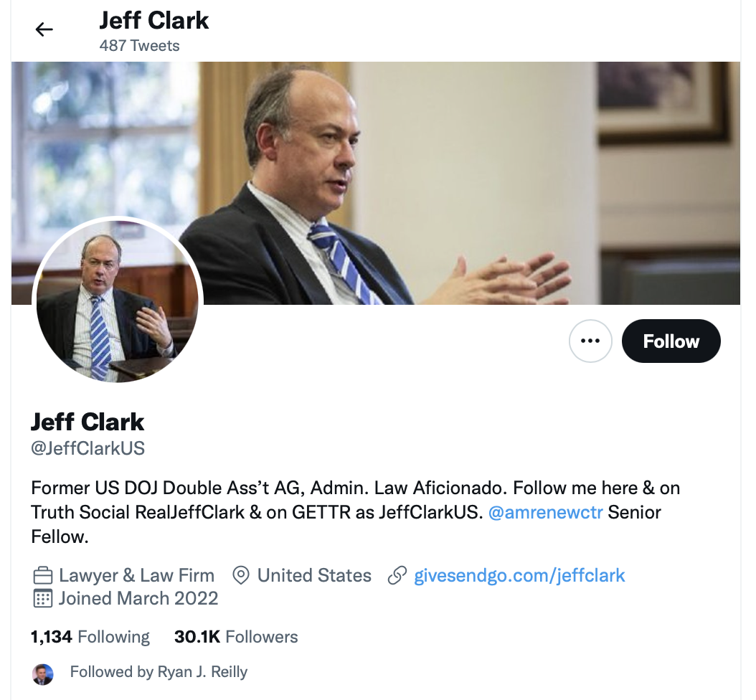Image resolution: width=756 pixels, height=700 pixels.
Task: Open the three-dot more options menu
Action: click(x=590, y=341)
